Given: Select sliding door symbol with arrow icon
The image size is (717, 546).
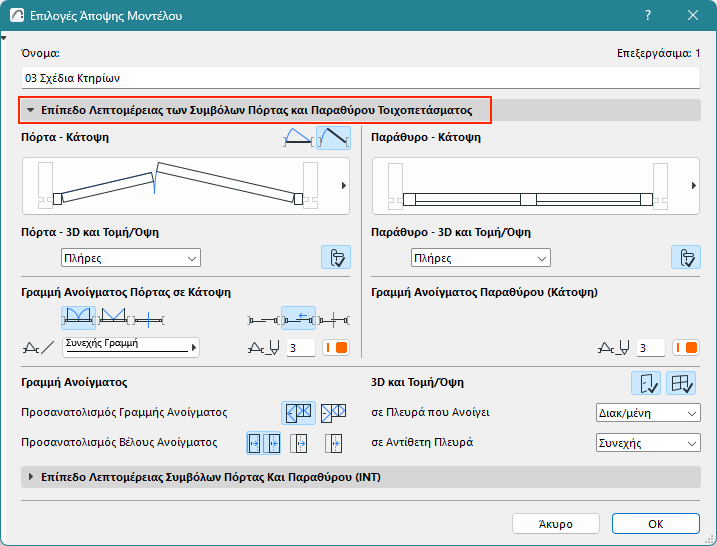Looking at the screenshot, I should 298,319.
